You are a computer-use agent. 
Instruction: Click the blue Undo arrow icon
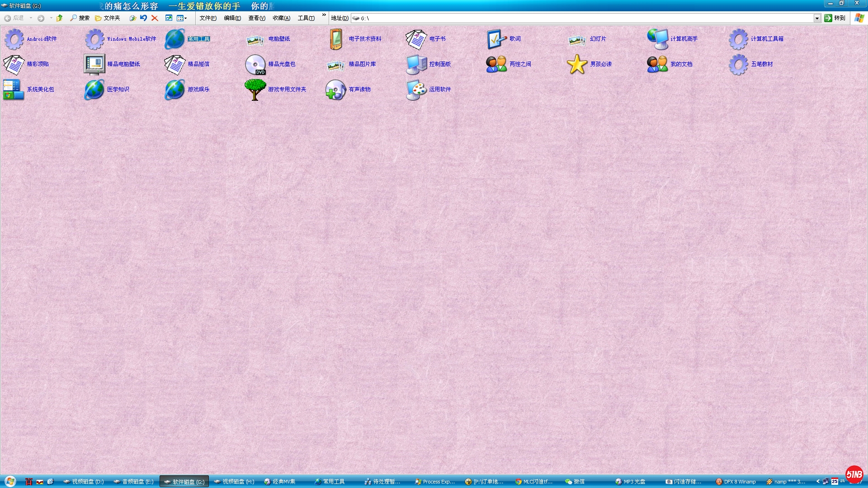(x=143, y=18)
